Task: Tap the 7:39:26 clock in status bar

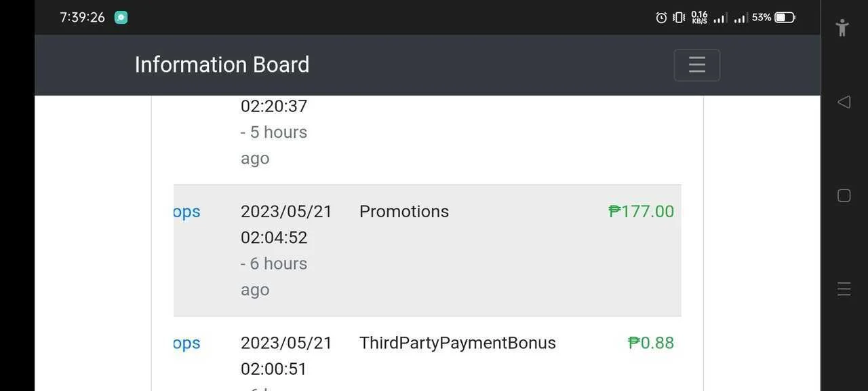Action: 82,18
